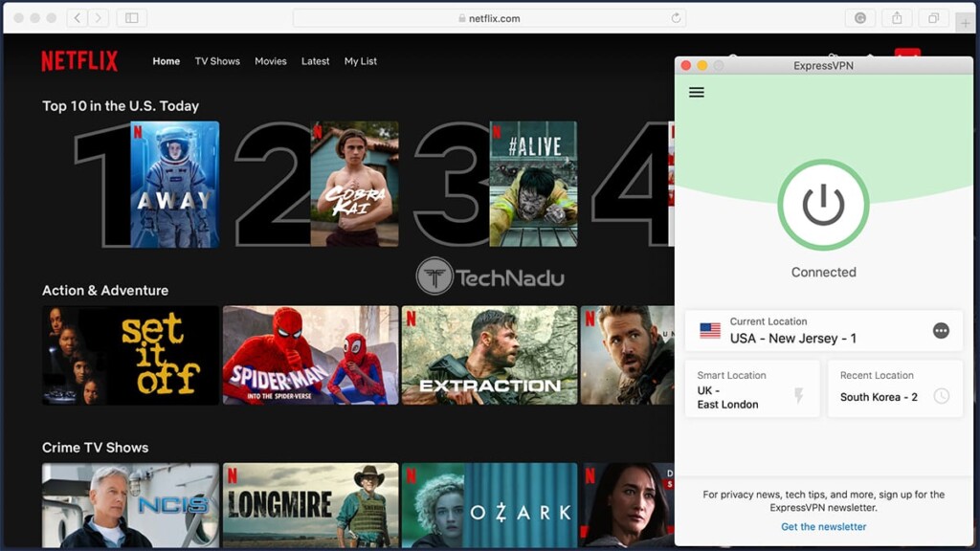The height and width of the screenshot is (551, 980).
Task: Open the TV Shows menu item
Action: point(217,61)
